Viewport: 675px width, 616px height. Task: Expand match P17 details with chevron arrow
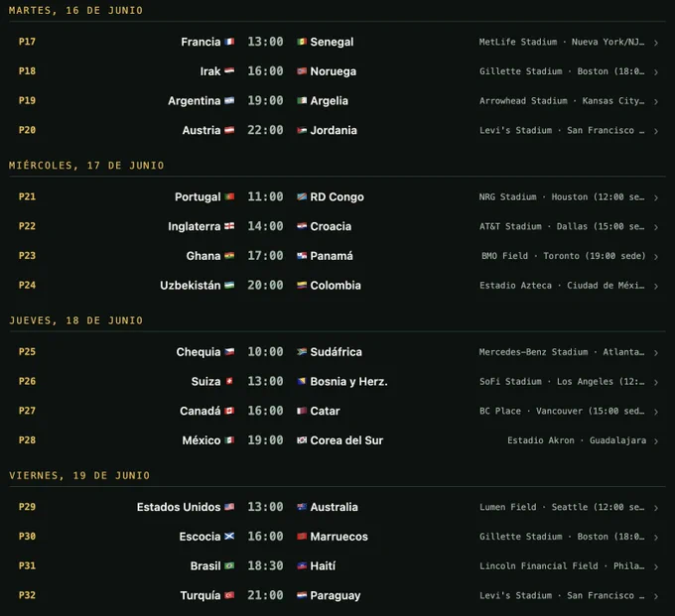point(656,43)
